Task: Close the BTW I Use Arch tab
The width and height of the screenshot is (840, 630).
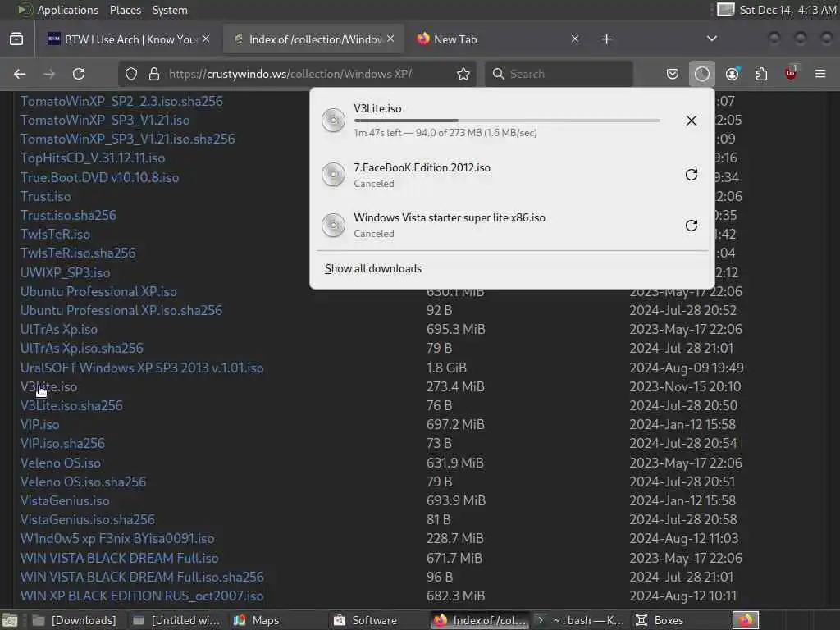Action: coord(206,39)
